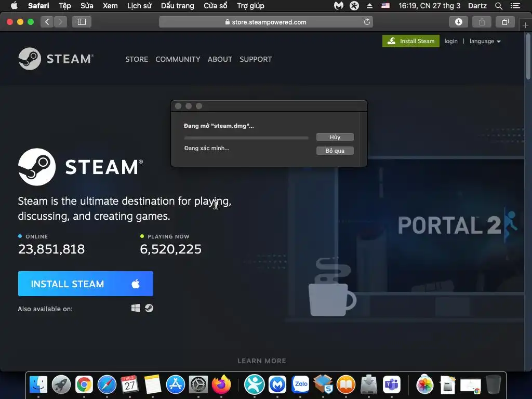Viewport: 532px width, 399px height.
Task: Open Zalo from the Dock
Action: pos(301,385)
